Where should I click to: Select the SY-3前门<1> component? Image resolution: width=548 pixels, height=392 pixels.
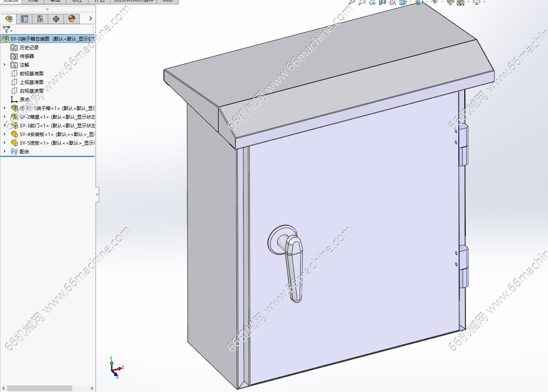click(x=53, y=125)
